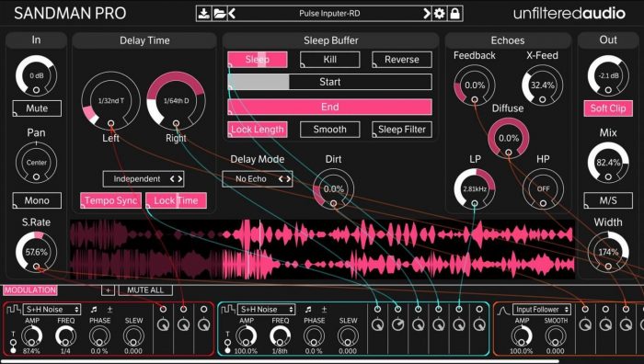Click modulation port under Feedback knob
This screenshot has height=364, width=644.
[475, 99]
